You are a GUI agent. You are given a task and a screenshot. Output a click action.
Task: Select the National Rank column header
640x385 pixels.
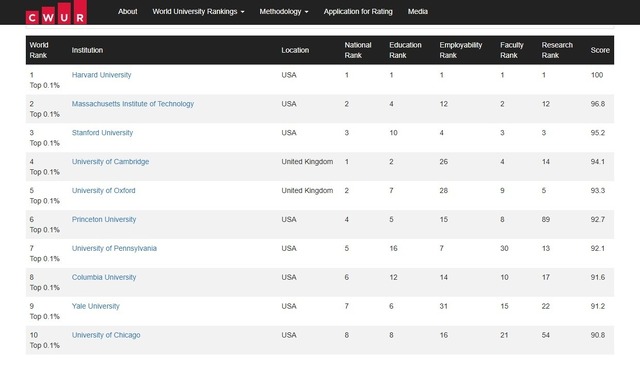point(358,50)
